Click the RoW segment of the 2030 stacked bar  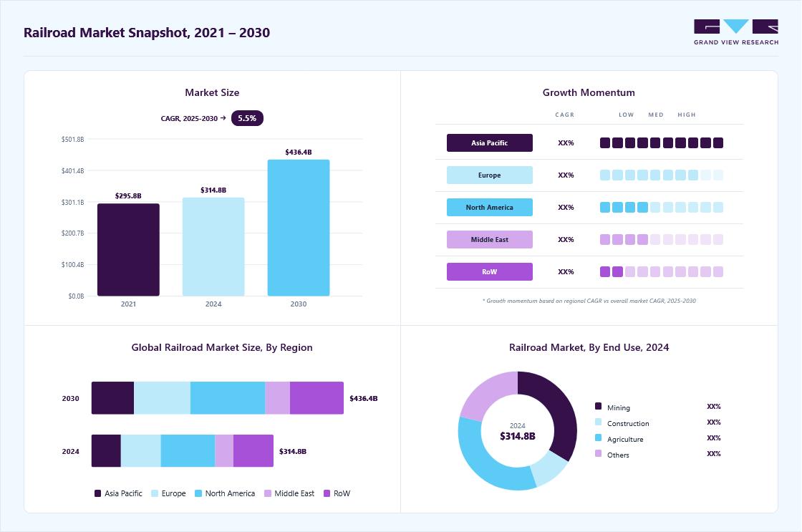[317, 398]
